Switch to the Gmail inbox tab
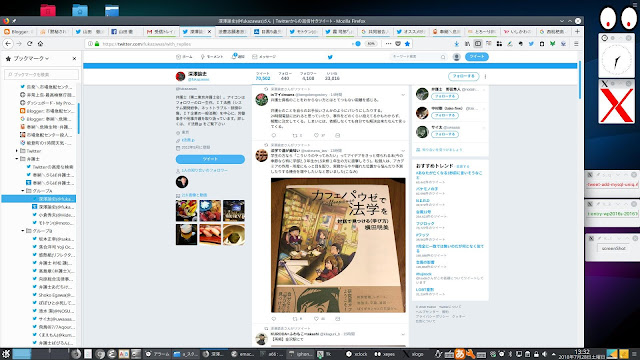 [x=161, y=31]
